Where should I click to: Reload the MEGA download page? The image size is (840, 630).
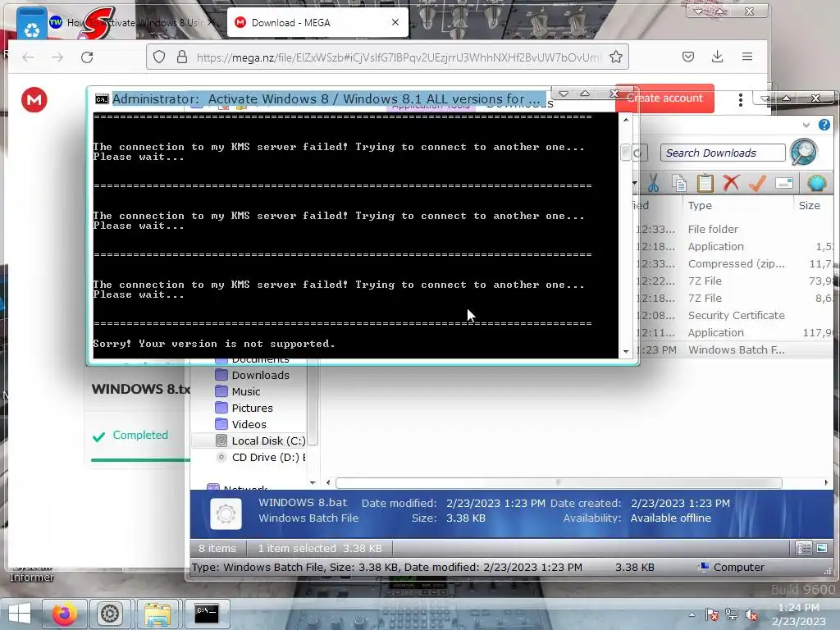click(x=87, y=57)
